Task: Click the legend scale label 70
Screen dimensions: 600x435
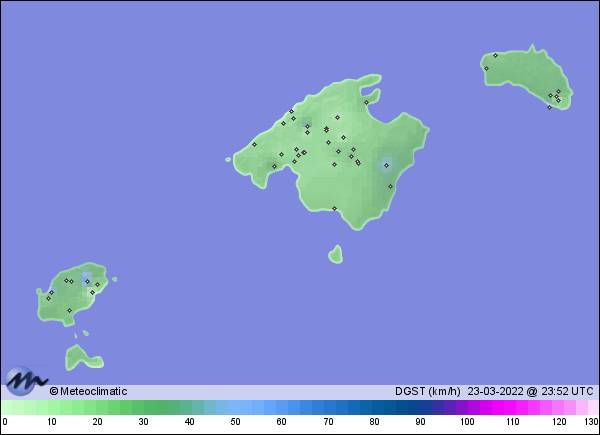Action: pyautogui.click(x=328, y=422)
